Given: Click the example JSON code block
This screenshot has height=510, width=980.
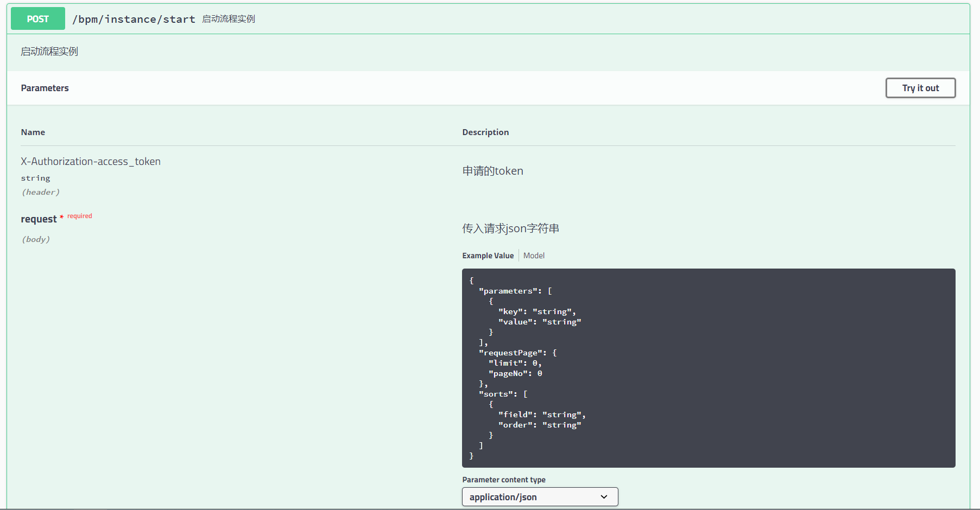Looking at the screenshot, I should 708,368.
